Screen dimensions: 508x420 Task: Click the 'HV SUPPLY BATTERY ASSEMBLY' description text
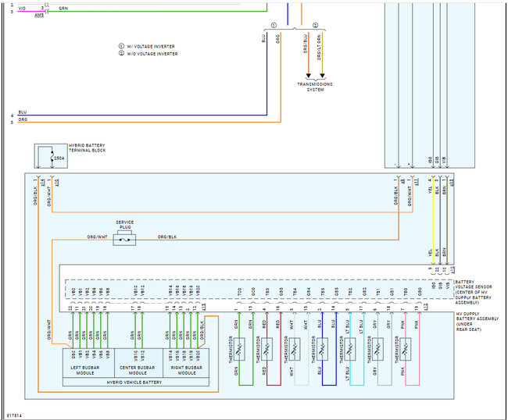pos(478,322)
